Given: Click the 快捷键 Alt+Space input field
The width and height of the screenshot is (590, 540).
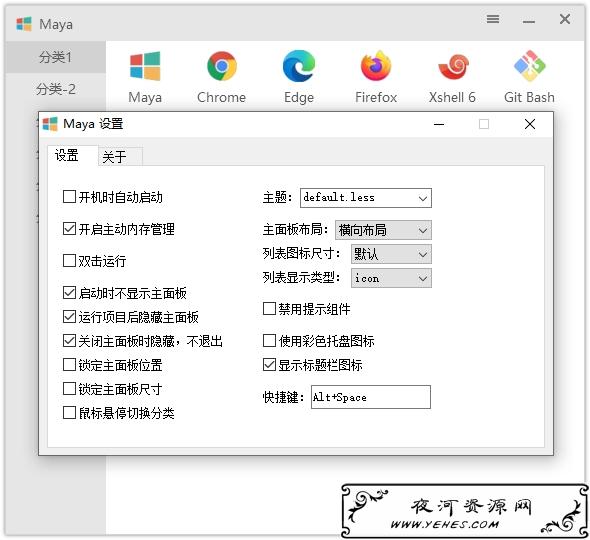Looking at the screenshot, I should click(371, 397).
